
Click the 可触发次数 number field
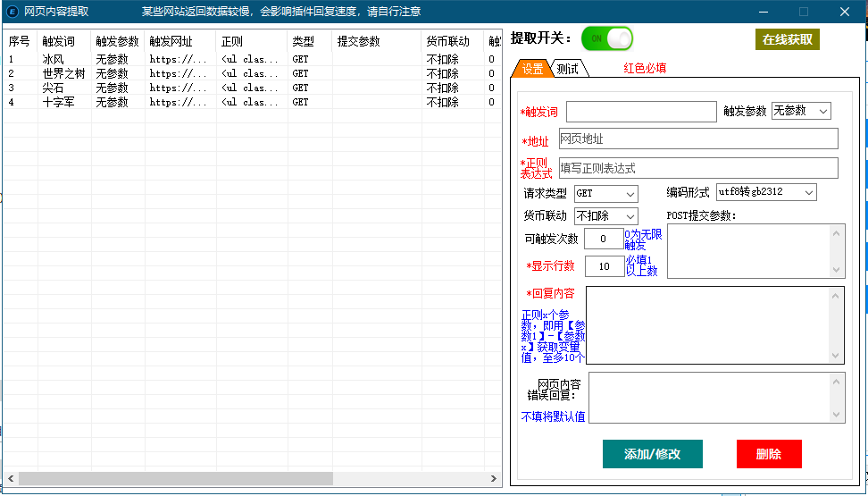(604, 239)
